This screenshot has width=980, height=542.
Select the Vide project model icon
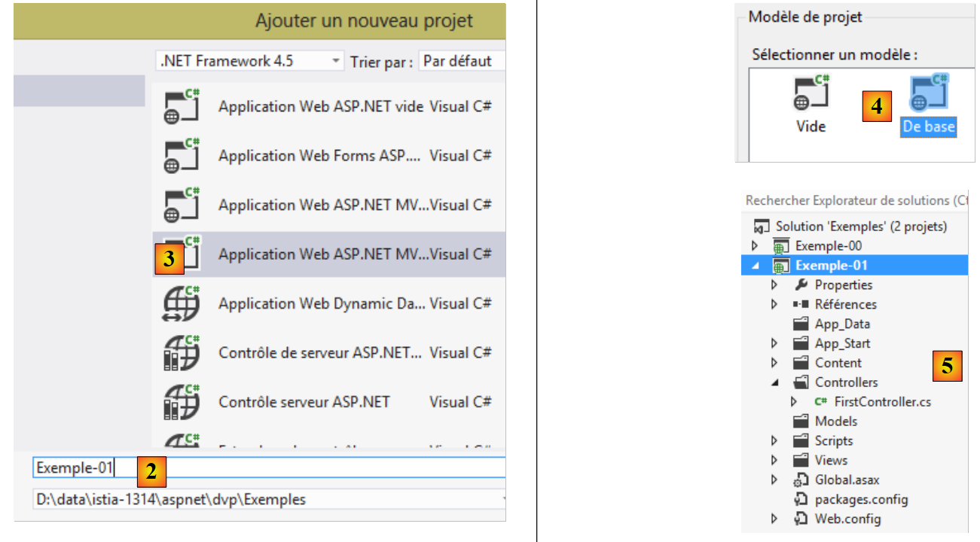[x=812, y=93]
